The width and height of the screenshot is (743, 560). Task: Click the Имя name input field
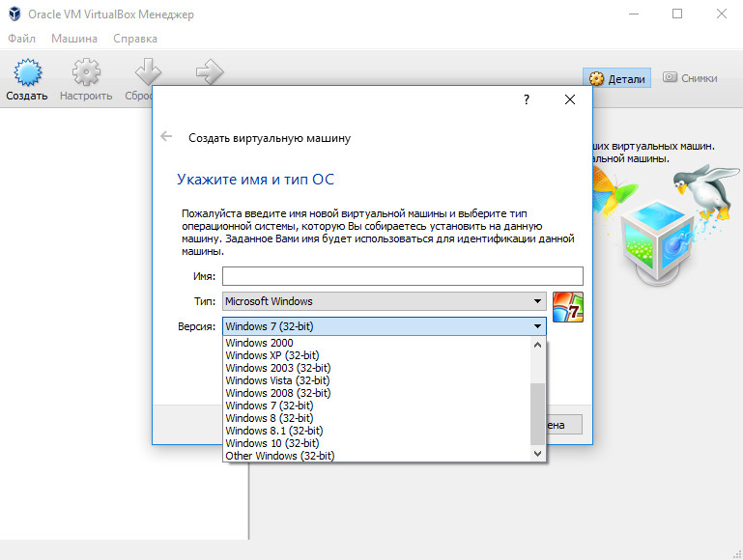(402, 276)
